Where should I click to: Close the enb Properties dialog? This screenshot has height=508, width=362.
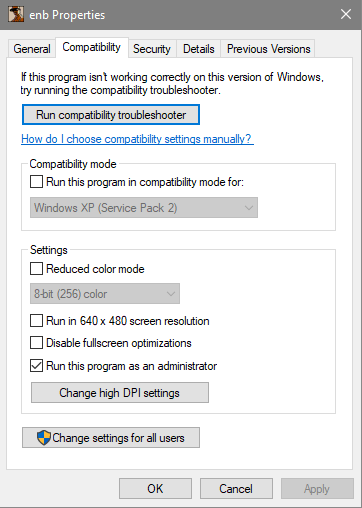[x=346, y=14]
